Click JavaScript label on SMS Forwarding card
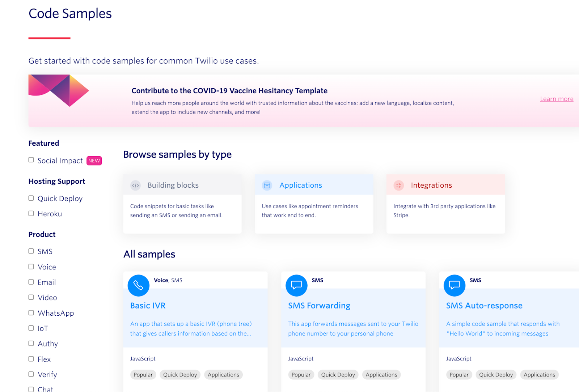 click(x=301, y=359)
